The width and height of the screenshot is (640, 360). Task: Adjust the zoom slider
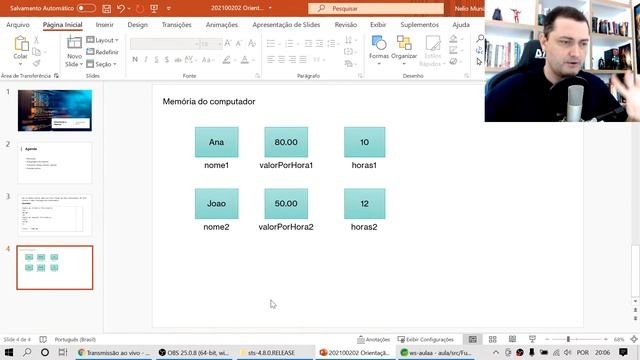point(568,339)
